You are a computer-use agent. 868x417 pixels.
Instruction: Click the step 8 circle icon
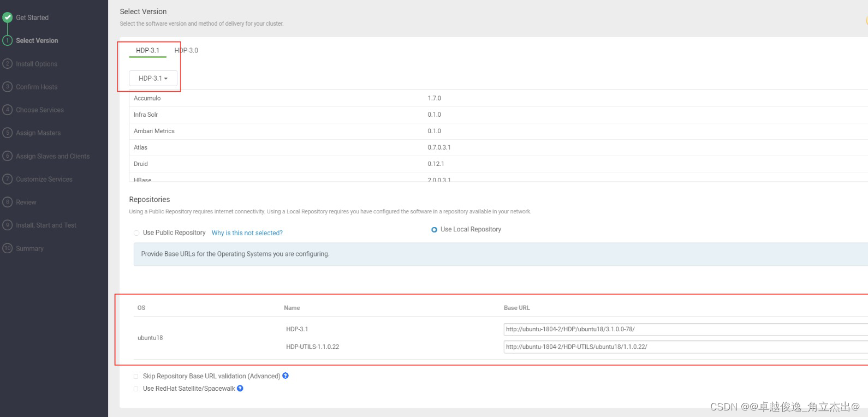(x=8, y=202)
